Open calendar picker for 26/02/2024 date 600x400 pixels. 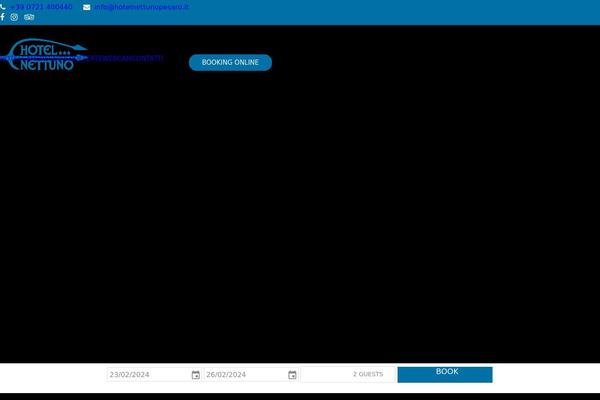(292, 375)
